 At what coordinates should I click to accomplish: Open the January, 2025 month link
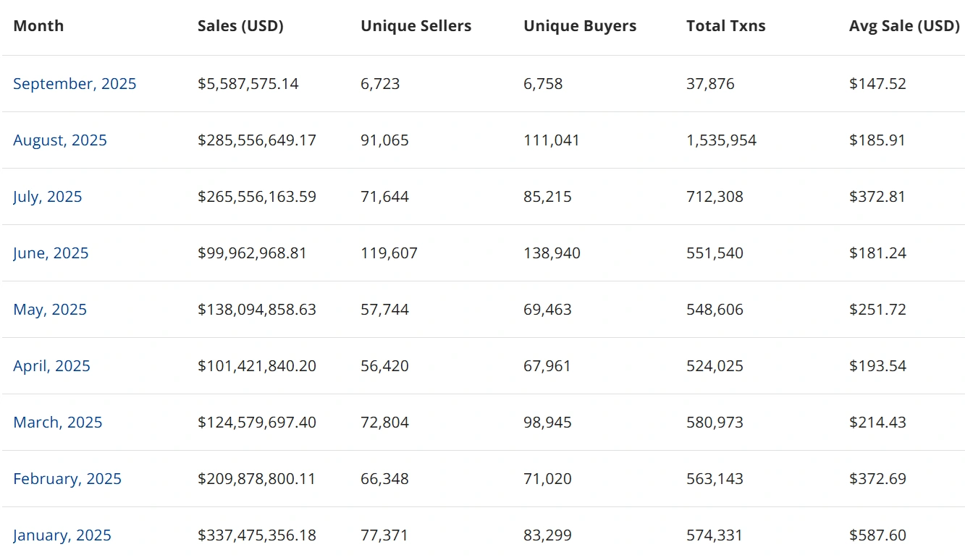[x=62, y=535]
